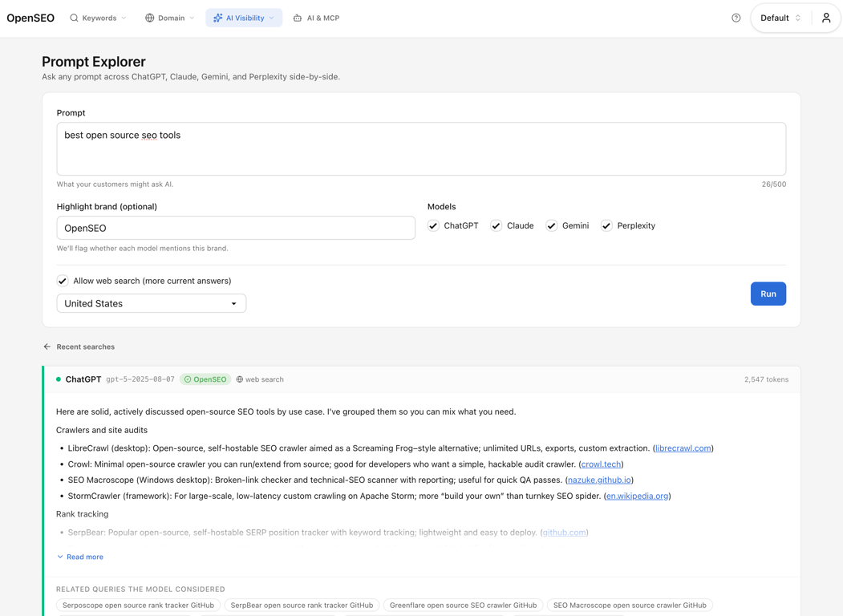Uncheck the Gemini model checkbox
This screenshot has height=616, width=843.
point(552,225)
